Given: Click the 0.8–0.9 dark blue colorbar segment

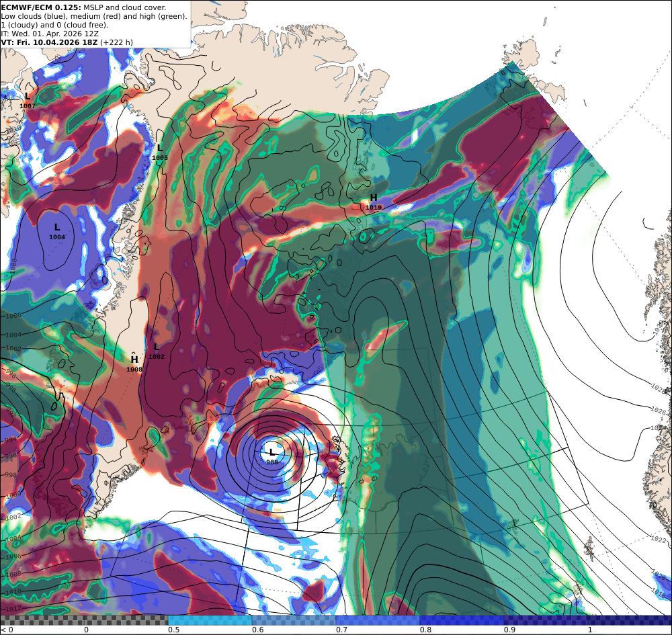Looking at the screenshot, I should (x=461, y=620).
